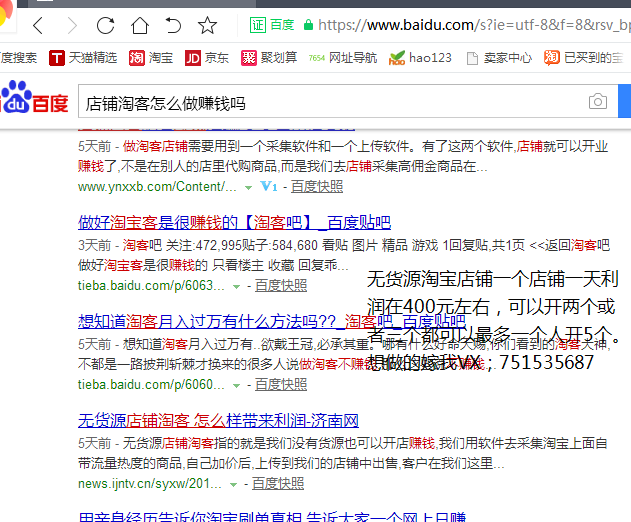
Task: Expand dropdown arrow next to news.ijntv.cn URL
Action: 233,485
